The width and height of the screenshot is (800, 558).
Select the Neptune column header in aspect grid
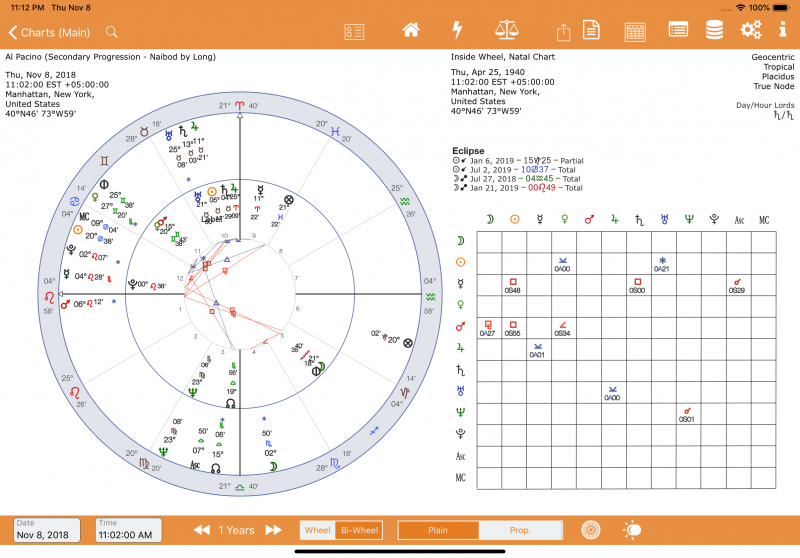[x=689, y=219]
